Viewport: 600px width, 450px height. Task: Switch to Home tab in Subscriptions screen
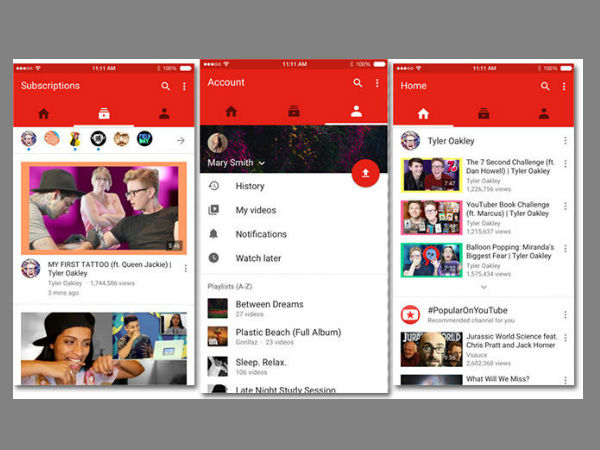(x=44, y=114)
